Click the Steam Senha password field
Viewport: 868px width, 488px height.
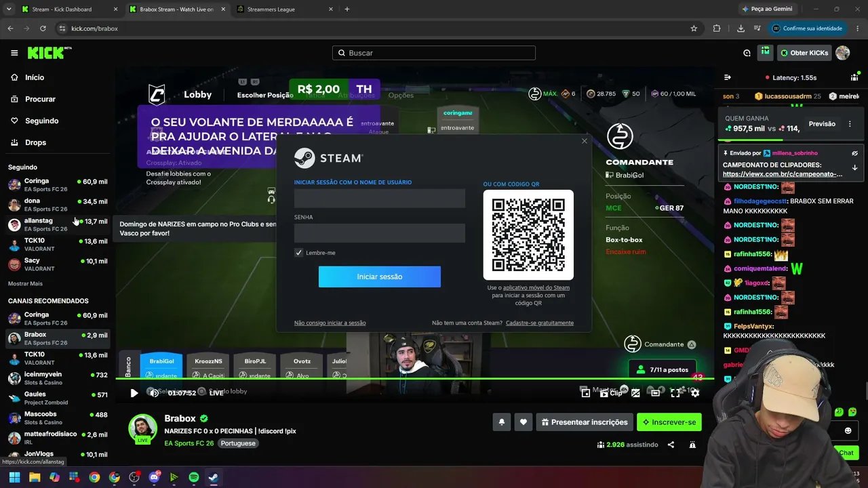coord(380,233)
